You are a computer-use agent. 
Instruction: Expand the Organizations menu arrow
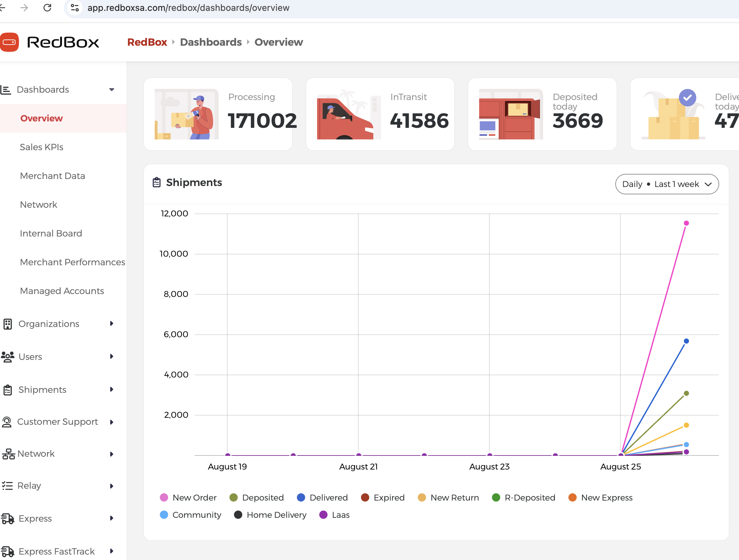(x=112, y=323)
